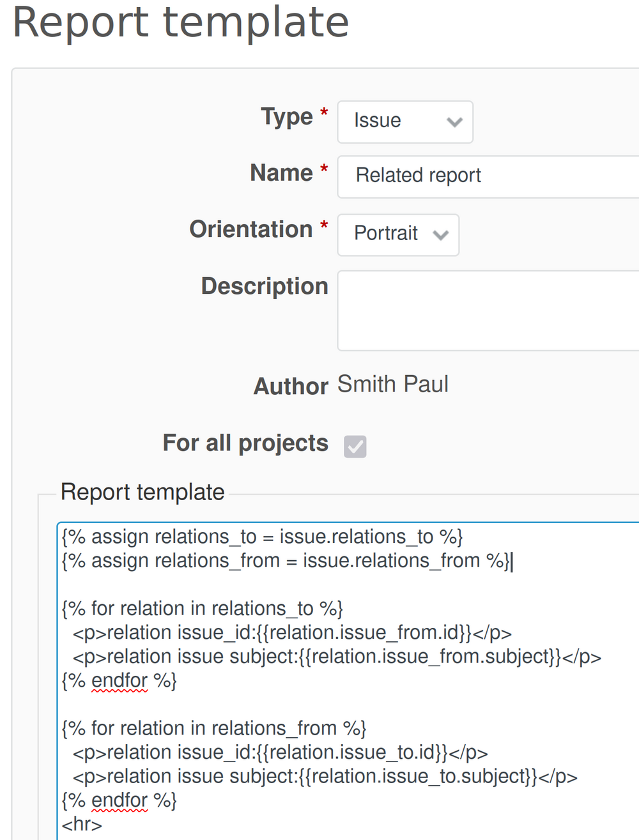
Task: Expand the Orientation dropdown showing Portrait
Action: pyautogui.click(x=397, y=235)
